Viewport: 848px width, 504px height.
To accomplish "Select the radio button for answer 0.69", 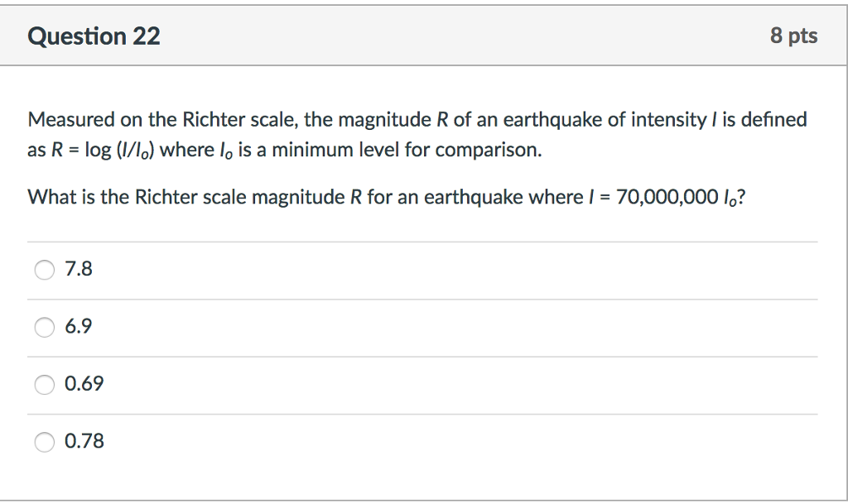I will (x=44, y=384).
